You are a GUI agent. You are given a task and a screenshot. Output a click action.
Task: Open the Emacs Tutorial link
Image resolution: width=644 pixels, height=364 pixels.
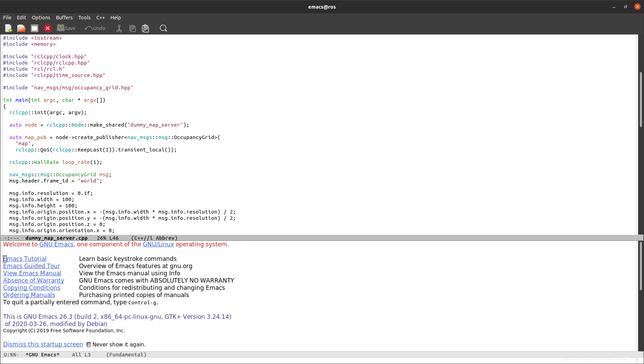(25, 259)
